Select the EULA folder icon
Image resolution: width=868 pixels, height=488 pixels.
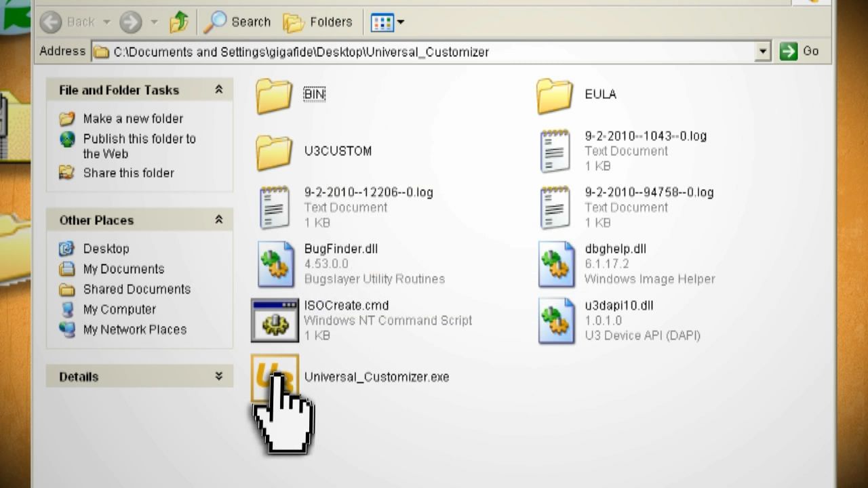tap(555, 96)
